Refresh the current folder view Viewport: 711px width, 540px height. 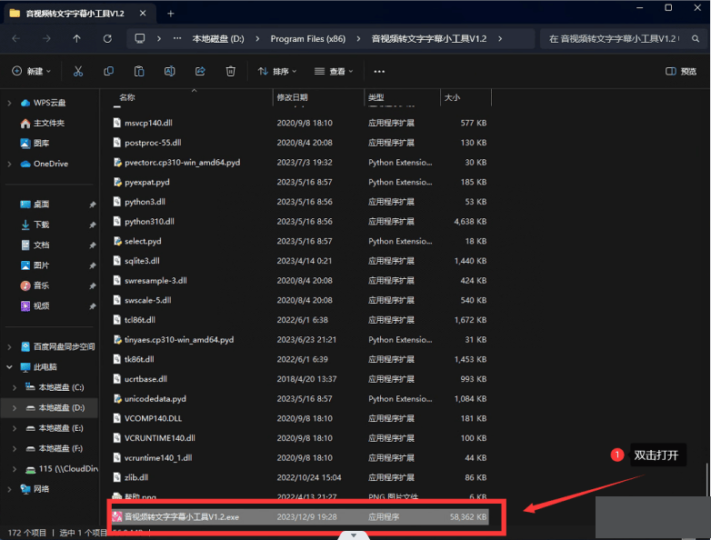pyautogui.click(x=107, y=39)
